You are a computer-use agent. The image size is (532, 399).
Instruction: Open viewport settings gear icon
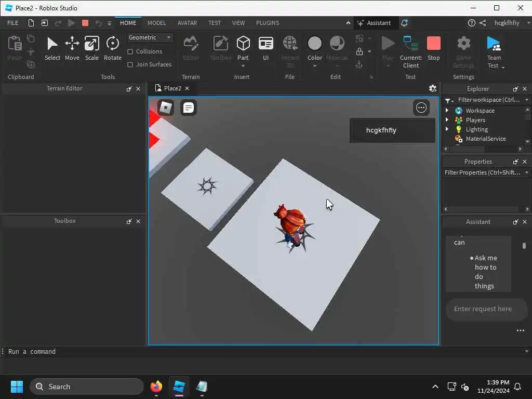click(433, 88)
